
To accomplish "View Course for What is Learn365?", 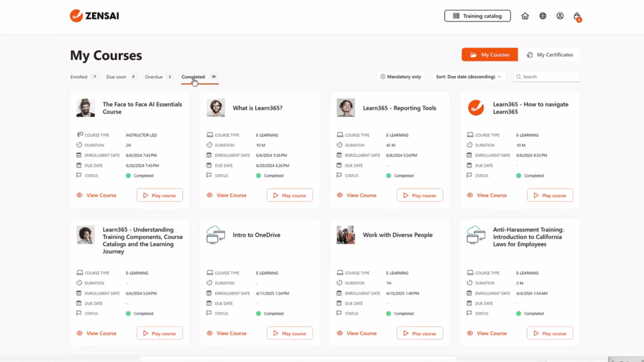I will 227,195.
